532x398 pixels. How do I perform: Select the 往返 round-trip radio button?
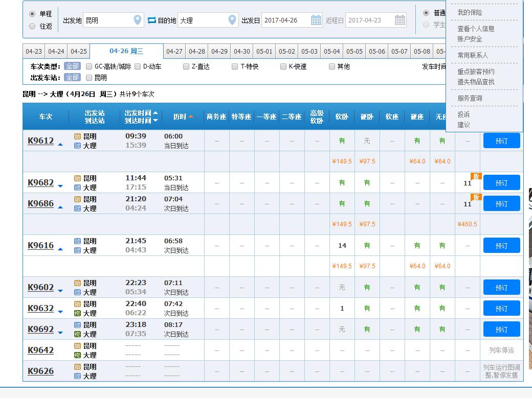pyautogui.click(x=32, y=26)
